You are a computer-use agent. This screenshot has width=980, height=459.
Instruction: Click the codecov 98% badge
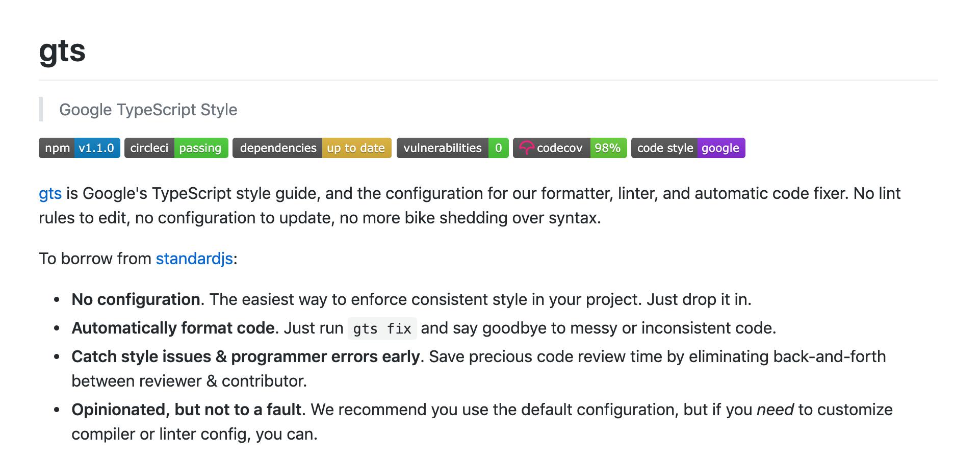[x=570, y=148]
